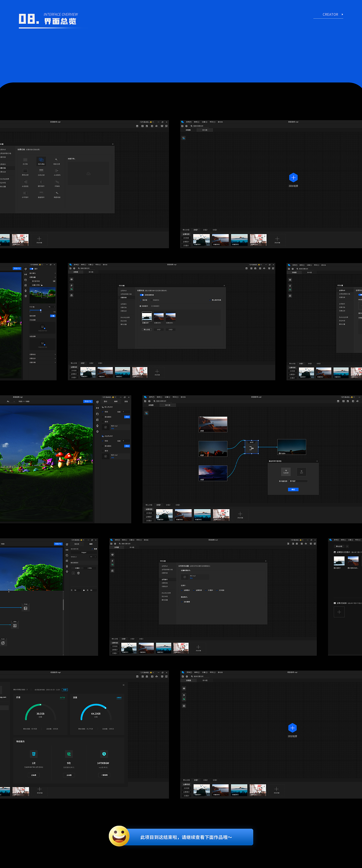The width and height of the screenshot is (362, 868).
Task: Open account dropdown arrow in and-node flowchart window
Action: click(x=354, y=397)
